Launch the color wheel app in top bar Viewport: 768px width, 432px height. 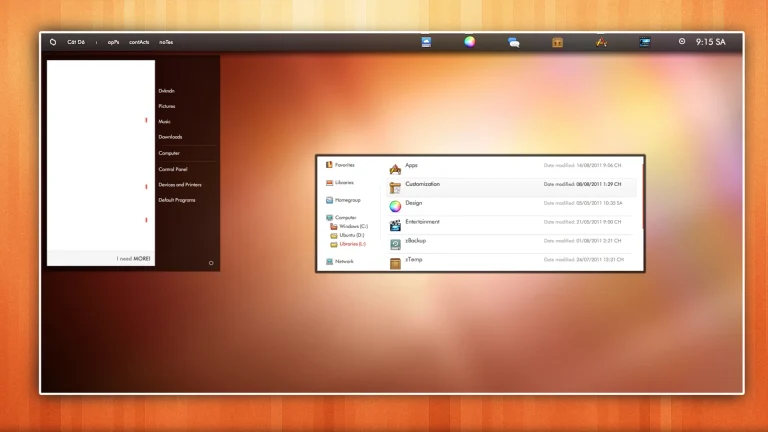pos(470,42)
